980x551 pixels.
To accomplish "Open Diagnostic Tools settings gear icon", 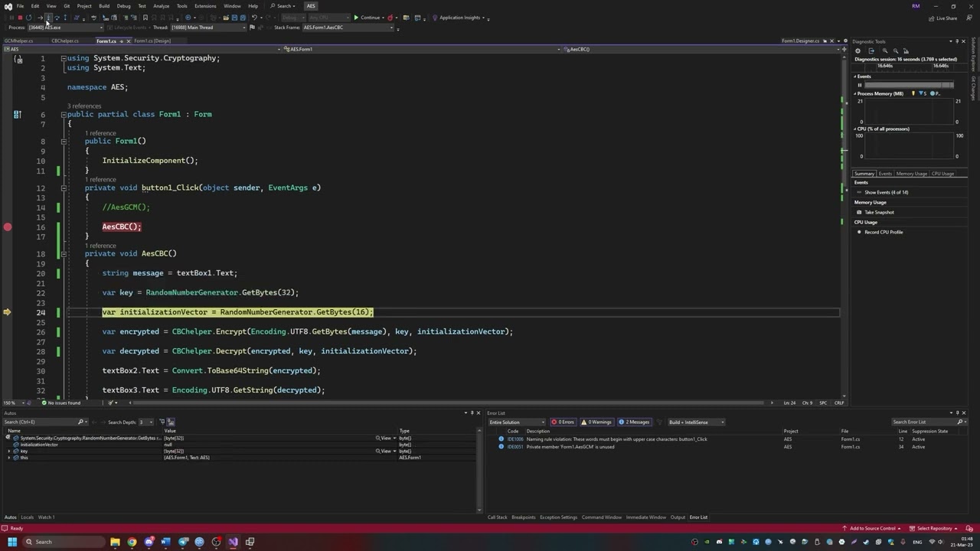I will coord(857,51).
